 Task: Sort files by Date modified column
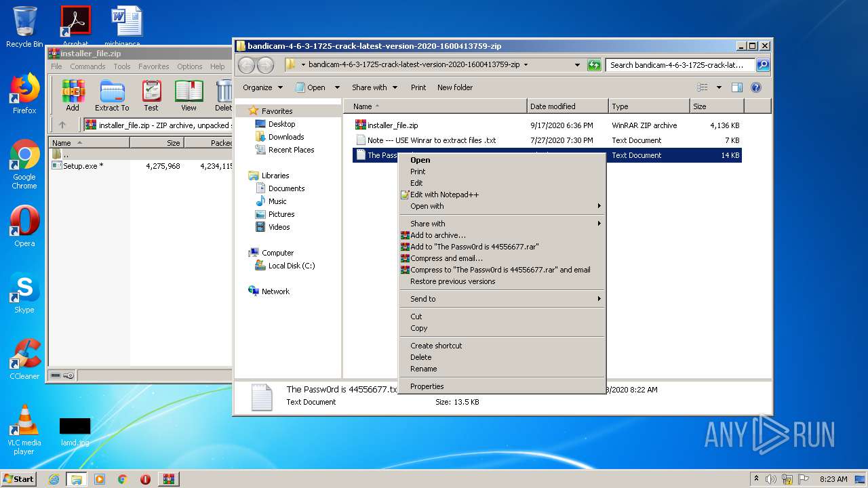[568, 106]
